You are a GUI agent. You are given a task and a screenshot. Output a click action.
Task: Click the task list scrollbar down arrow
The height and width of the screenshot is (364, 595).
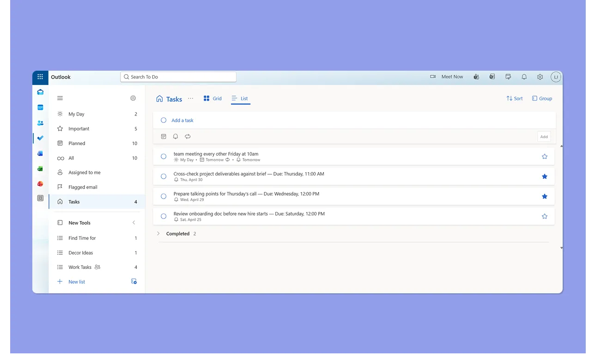562,248
